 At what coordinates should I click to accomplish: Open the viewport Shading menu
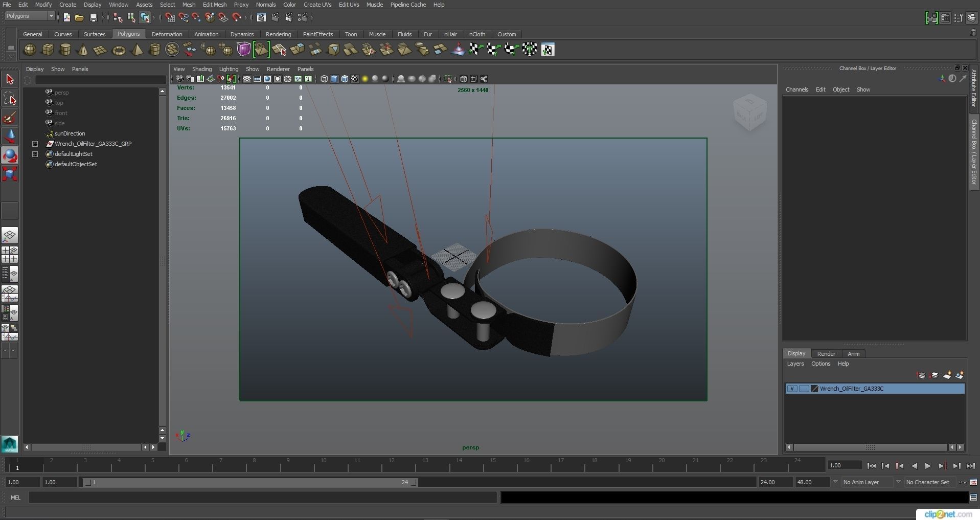coord(201,69)
